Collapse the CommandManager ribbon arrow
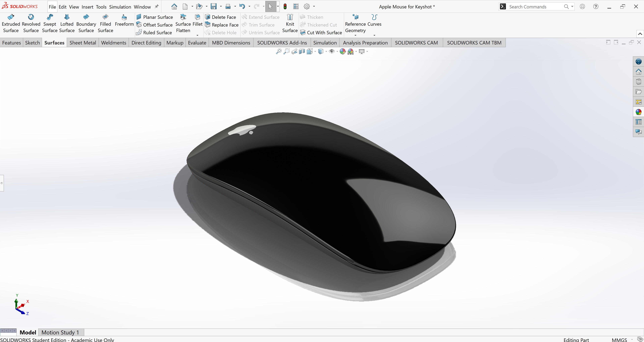This screenshot has height=342, width=644. point(640,34)
